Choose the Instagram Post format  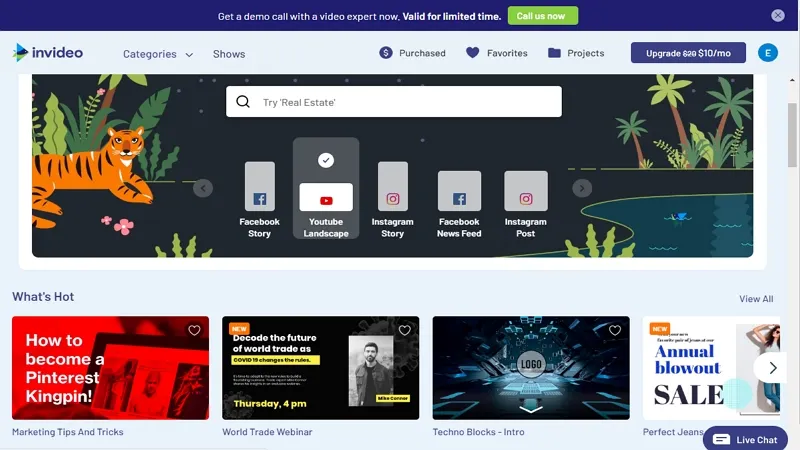(525, 199)
